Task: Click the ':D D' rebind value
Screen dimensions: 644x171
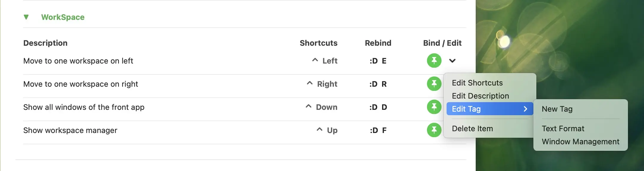Action: [x=378, y=107]
